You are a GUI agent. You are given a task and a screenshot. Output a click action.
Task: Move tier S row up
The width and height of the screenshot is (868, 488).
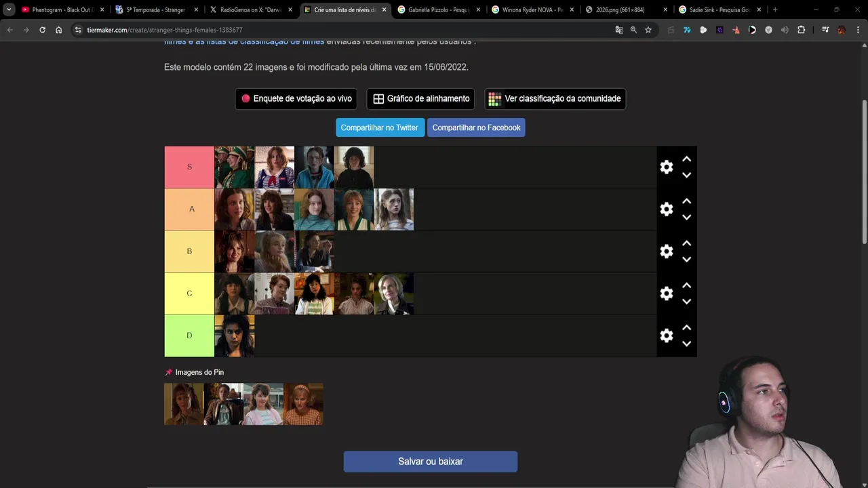click(x=686, y=159)
